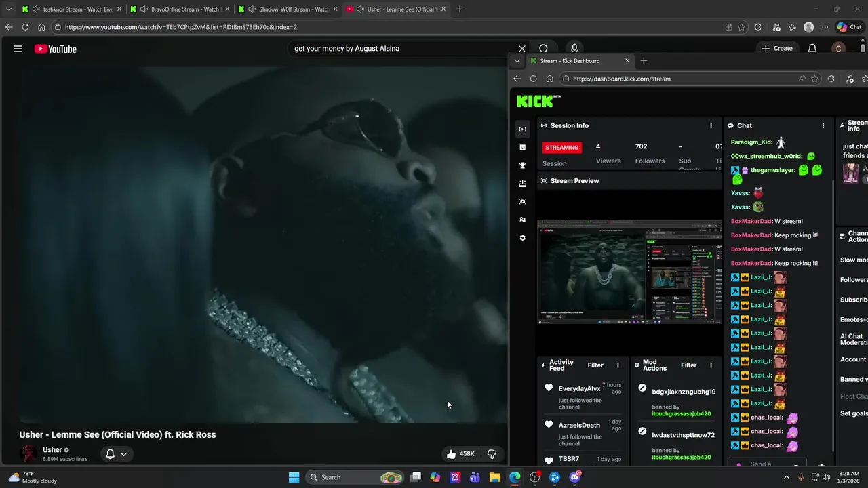Screen dimensions: 868x488
Task: Open the analytics chart icon in Kick sidebar
Action: [x=522, y=147]
